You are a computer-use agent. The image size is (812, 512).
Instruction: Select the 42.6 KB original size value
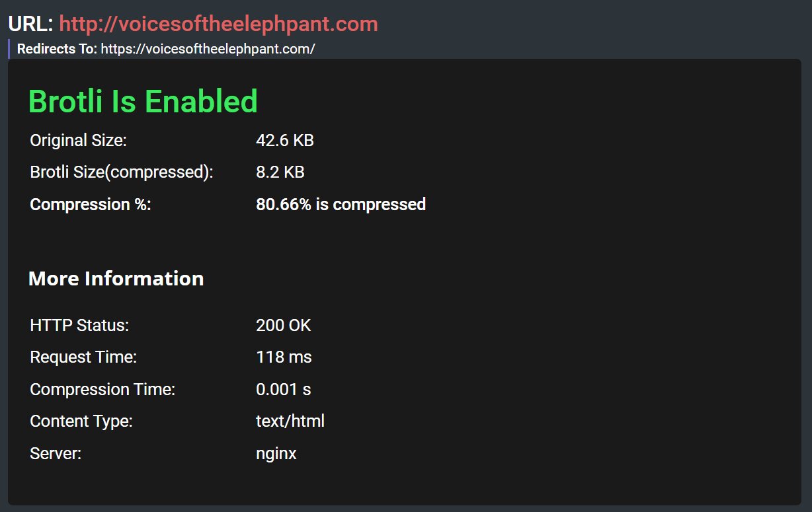click(x=284, y=141)
